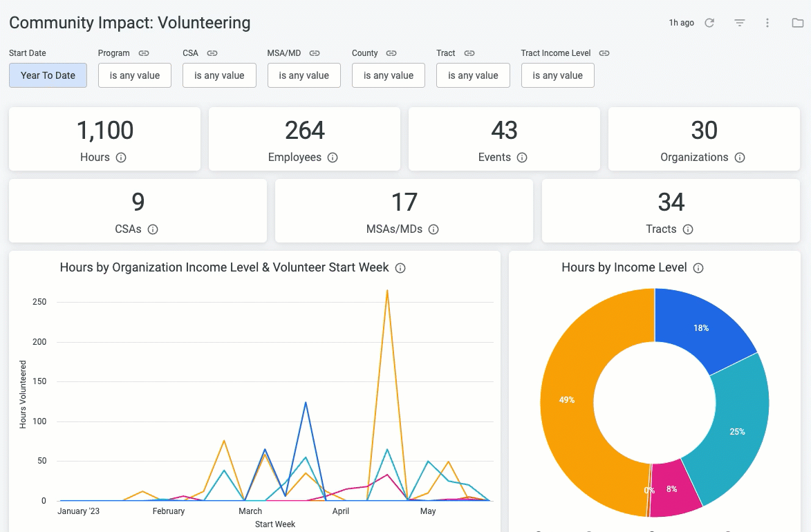Reload the dashboard data with refresh icon
Image resolution: width=811 pixels, height=532 pixels.
tap(709, 23)
